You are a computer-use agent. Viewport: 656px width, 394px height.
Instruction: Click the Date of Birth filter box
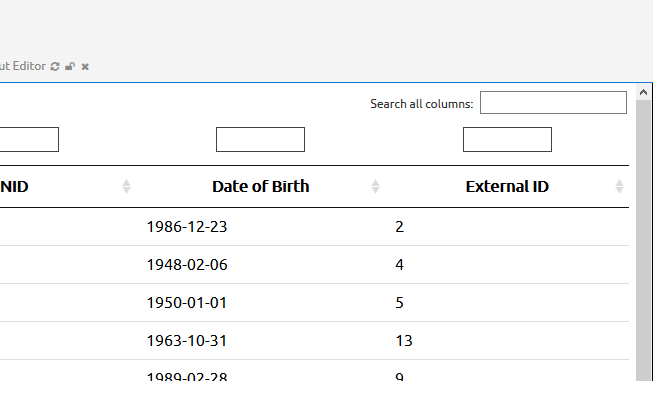coord(260,139)
